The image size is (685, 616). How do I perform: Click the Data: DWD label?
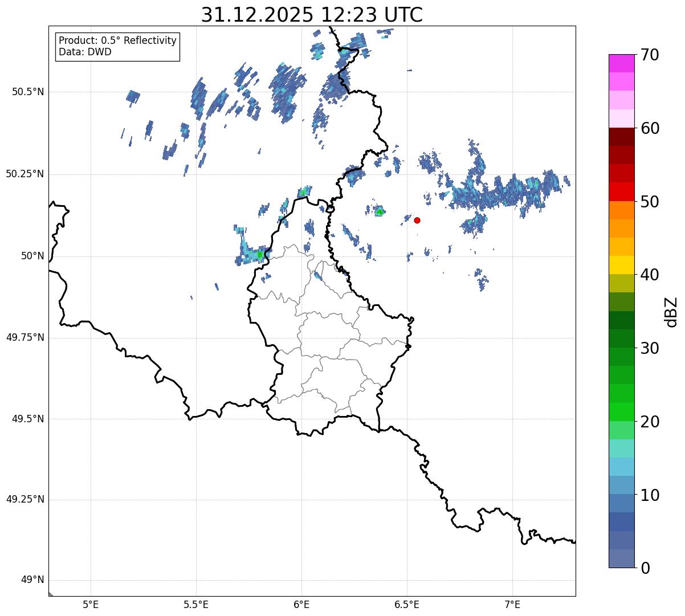point(85,52)
